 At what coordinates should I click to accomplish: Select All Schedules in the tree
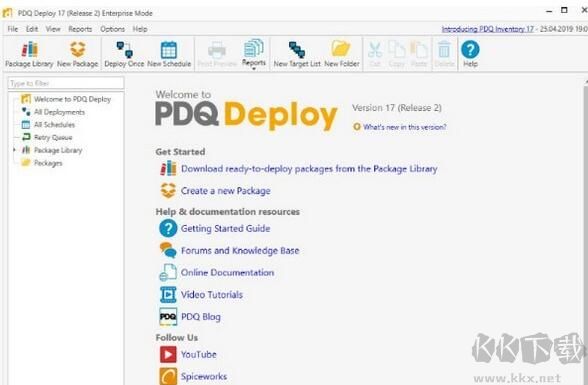click(54, 125)
